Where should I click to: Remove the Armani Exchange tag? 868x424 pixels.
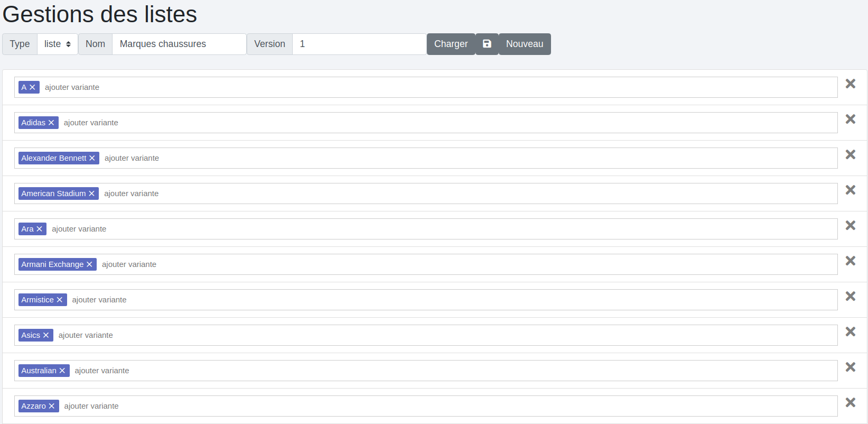89,264
